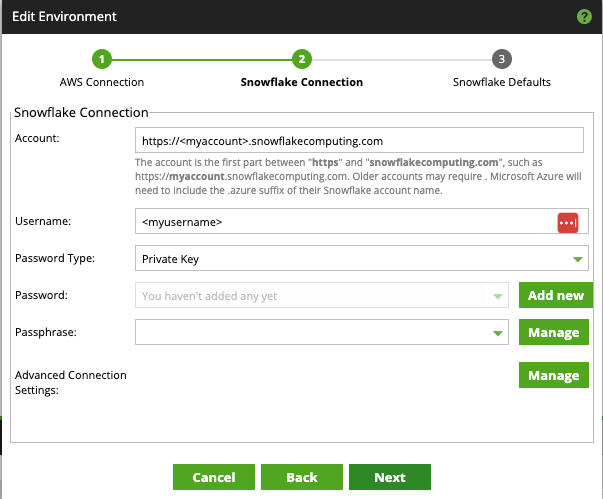Select the Snowflake Defaults step label
The width and height of the screenshot is (603, 499).
point(501,82)
